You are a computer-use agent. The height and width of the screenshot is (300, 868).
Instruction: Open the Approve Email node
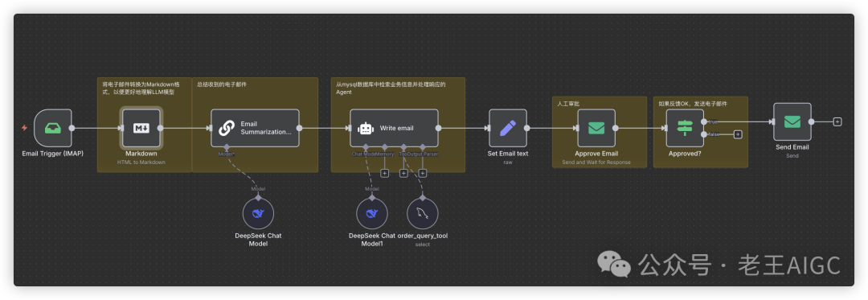tap(596, 128)
